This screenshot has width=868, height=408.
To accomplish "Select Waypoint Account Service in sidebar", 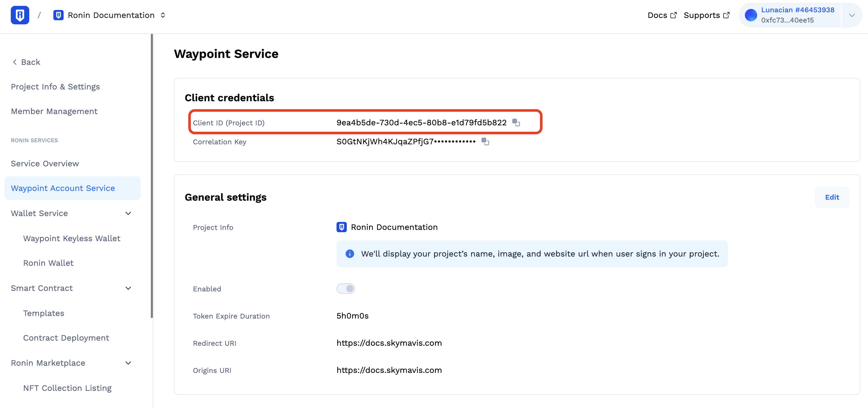I will 72,188.
